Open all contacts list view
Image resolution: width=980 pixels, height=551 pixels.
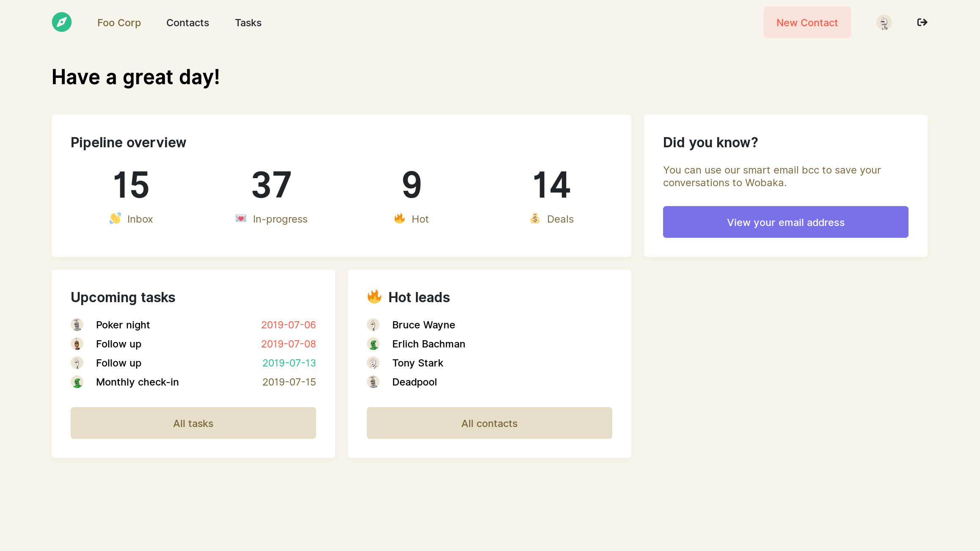489,423
